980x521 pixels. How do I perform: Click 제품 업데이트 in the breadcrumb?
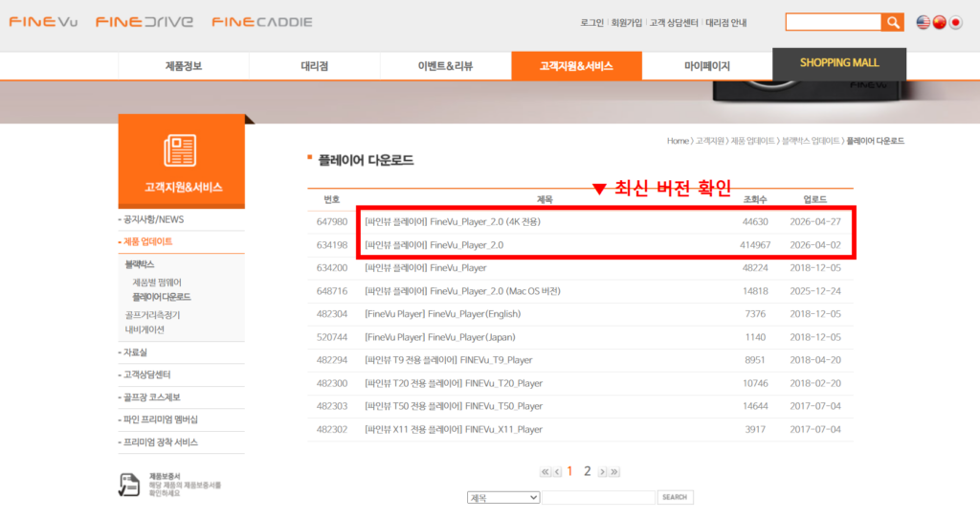[752, 142]
